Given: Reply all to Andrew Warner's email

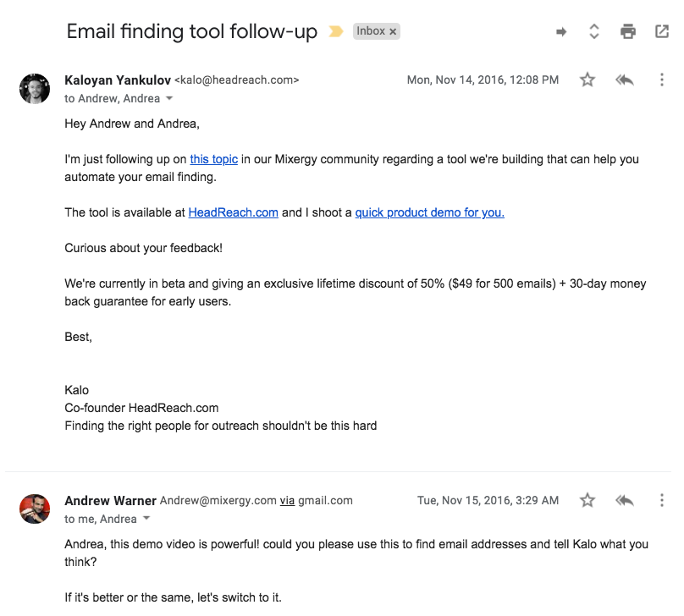Looking at the screenshot, I should [625, 500].
